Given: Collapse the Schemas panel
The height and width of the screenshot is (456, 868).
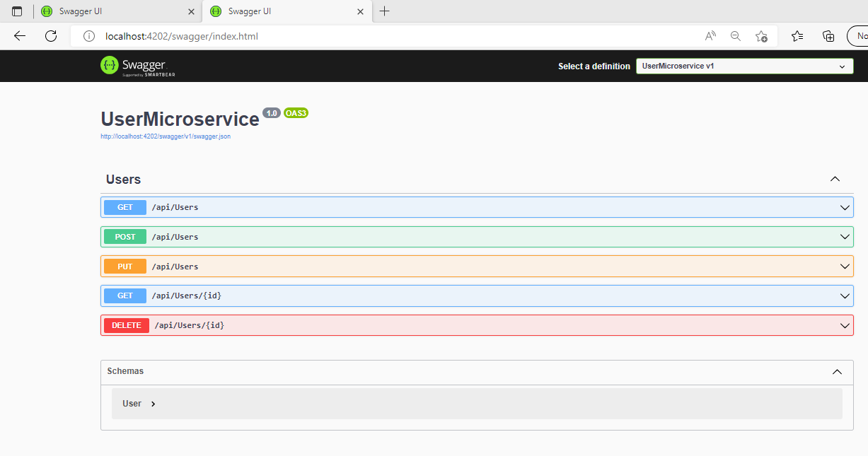Looking at the screenshot, I should [x=837, y=372].
